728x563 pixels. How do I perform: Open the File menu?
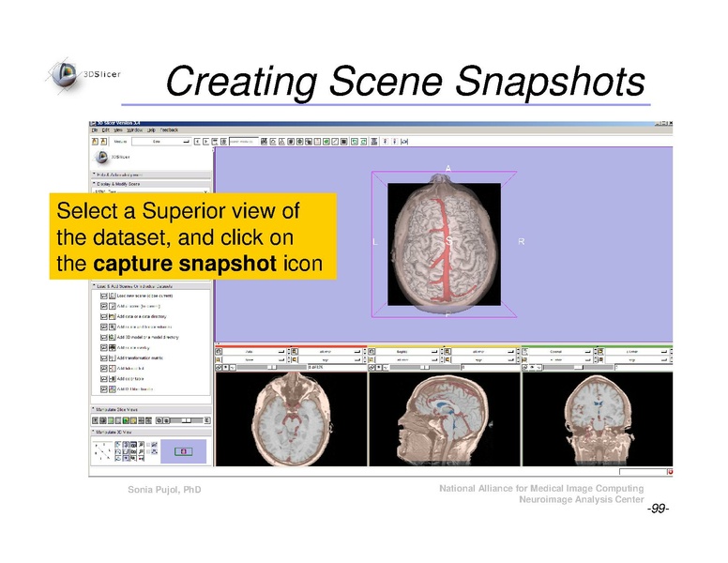pos(94,130)
